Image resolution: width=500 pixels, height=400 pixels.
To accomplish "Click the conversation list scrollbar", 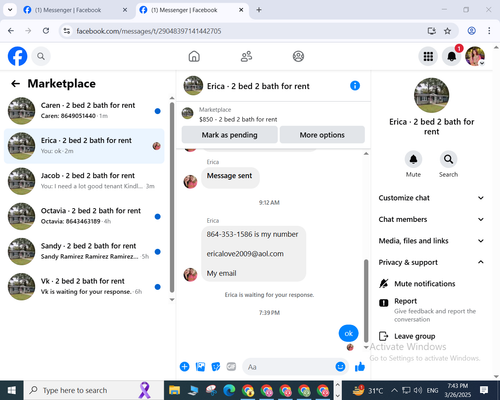I will [172, 198].
